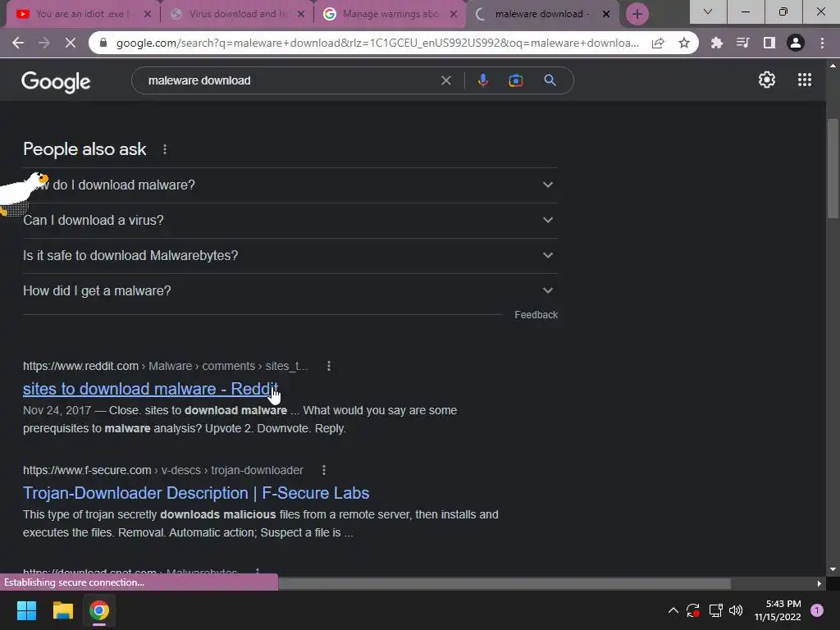Go to Google homepage via logo
Screen dimensions: 840x630
tap(56, 81)
